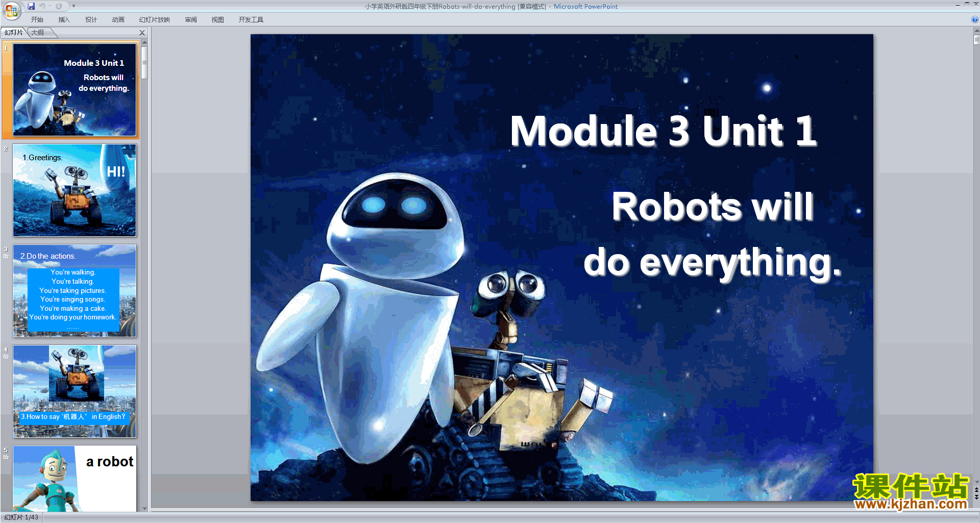This screenshot has width=980, height=523.
Task: Click main editor scroll-up arrow
Action: click(x=976, y=31)
